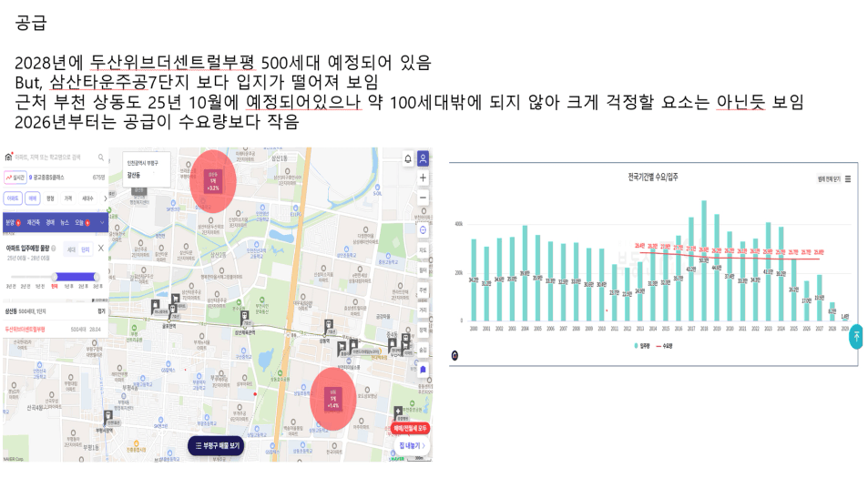Click the notification bell icon
The height and width of the screenshot is (478, 868).
(x=408, y=159)
